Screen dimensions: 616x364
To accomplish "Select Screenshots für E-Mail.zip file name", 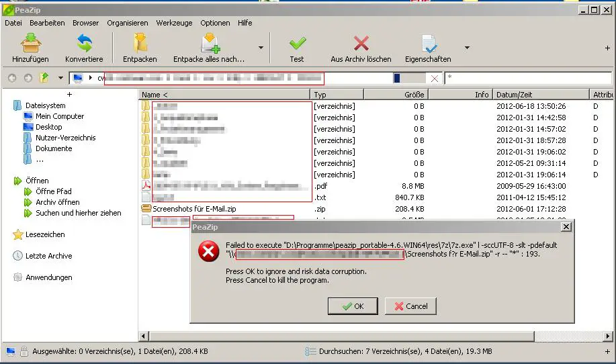I will click(x=194, y=209).
